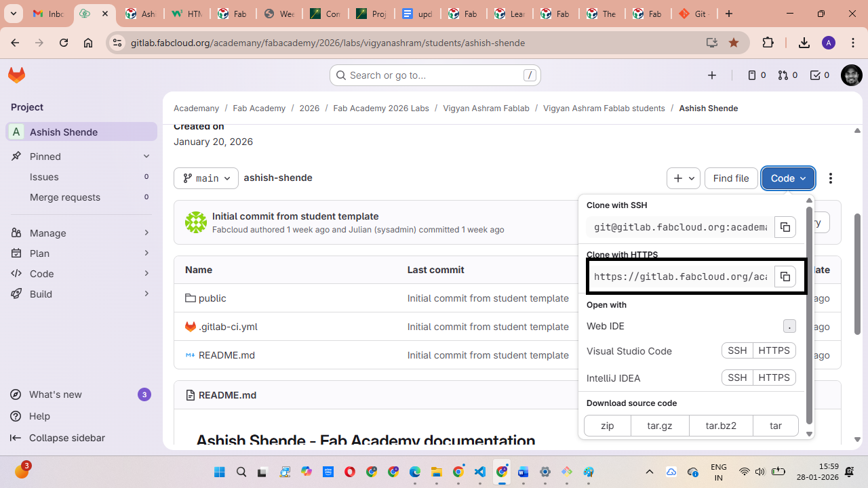Click the browser back arrow

pos(15,43)
